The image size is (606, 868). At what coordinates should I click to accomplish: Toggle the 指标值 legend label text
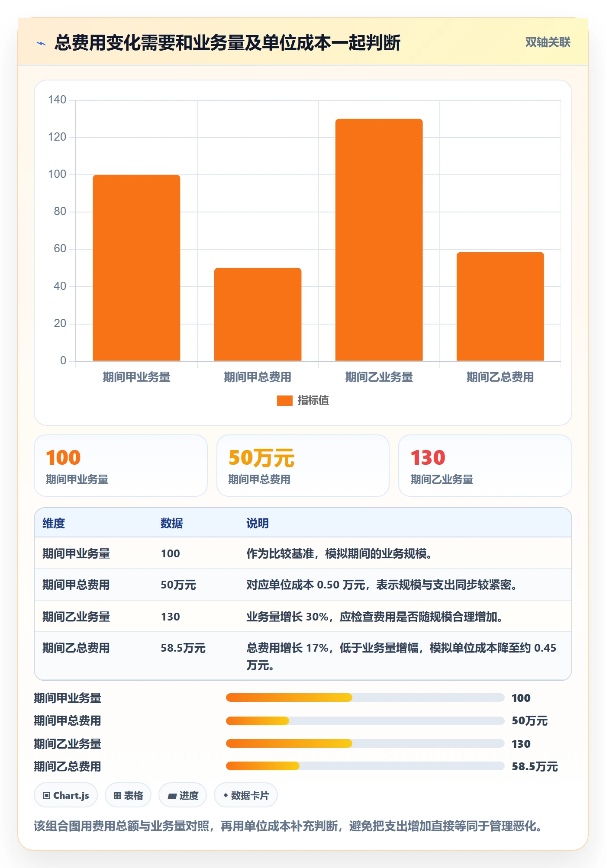click(313, 401)
